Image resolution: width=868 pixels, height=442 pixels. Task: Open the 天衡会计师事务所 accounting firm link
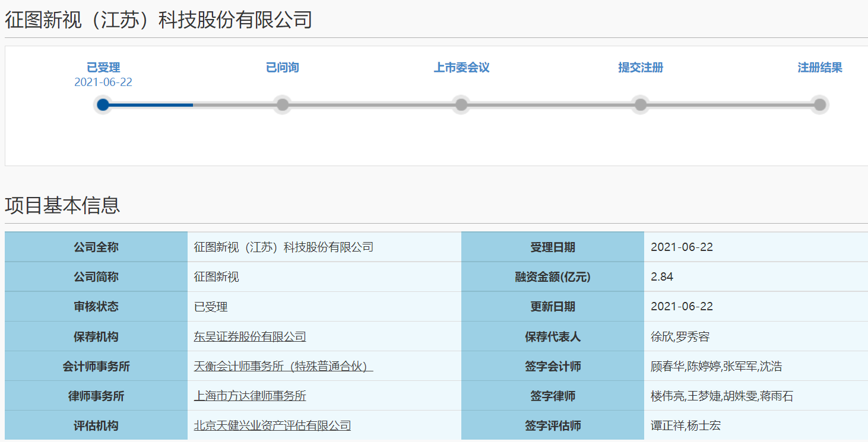pos(283,367)
